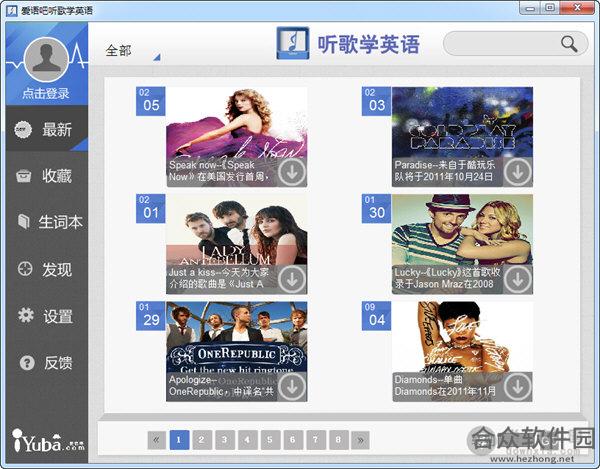Close the 爱语吧听歌学英语 window
This screenshot has height=469, width=600.
pyautogui.click(x=577, y=8)
